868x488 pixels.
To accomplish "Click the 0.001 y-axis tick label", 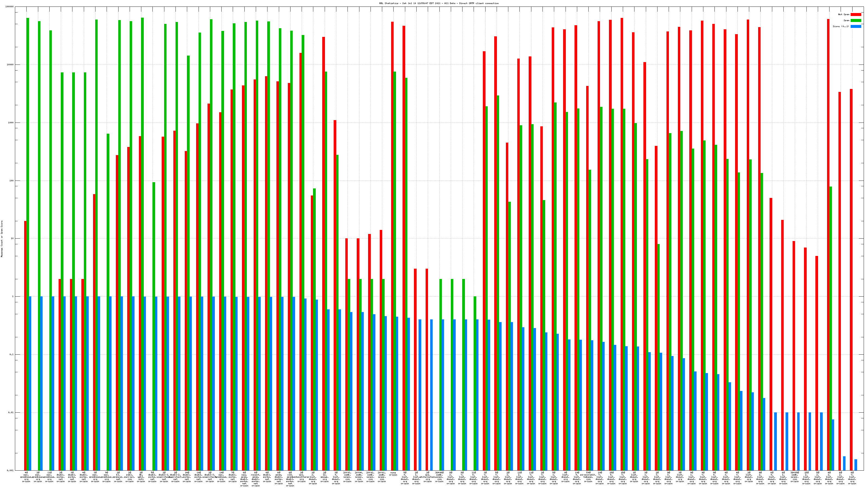I will click(11, 470).
